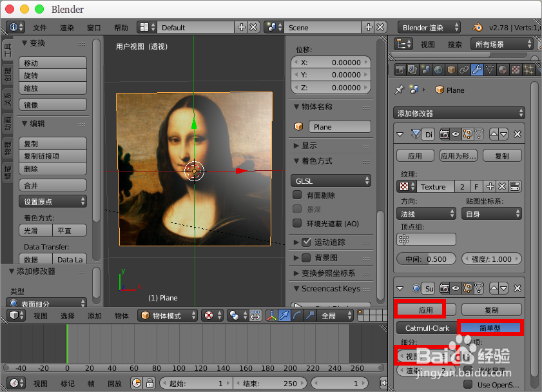Click the 结束 250 frame field
This screenshot has height=392, width=542.
(x=270, y=383)
